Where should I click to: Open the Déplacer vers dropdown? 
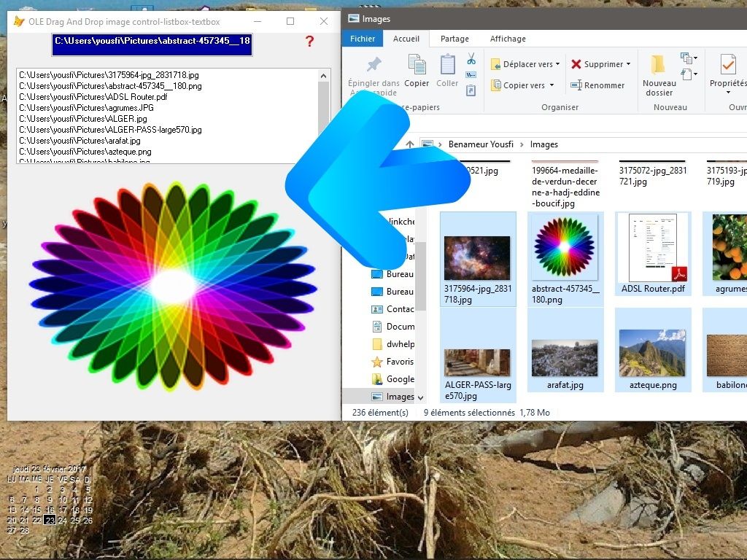pos(559,64)
